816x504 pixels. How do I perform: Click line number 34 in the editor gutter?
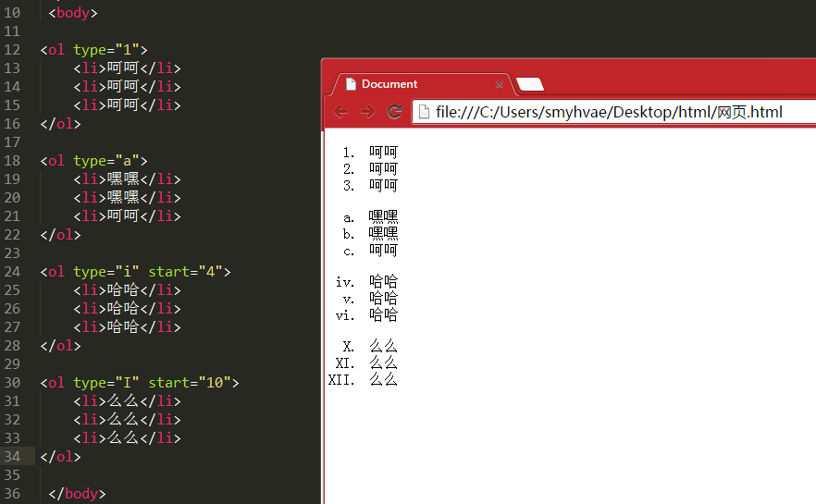[x=12, y=457]
